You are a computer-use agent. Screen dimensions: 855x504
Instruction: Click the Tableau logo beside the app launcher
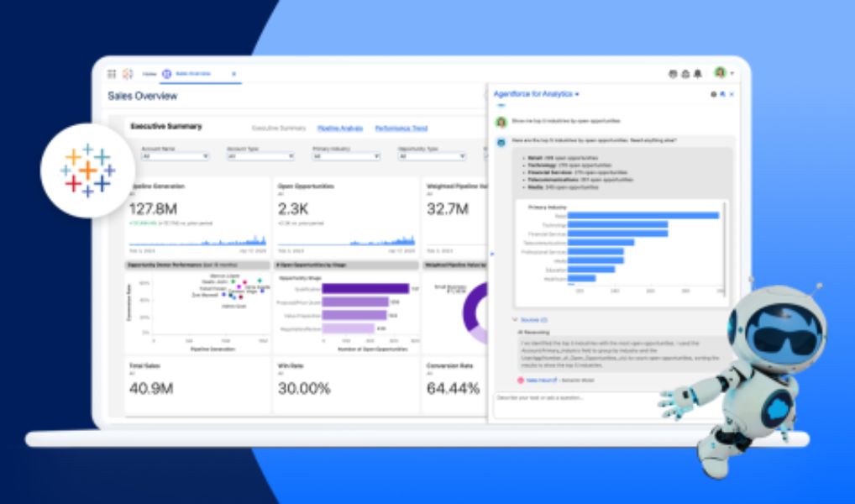[x=128, y=74]
